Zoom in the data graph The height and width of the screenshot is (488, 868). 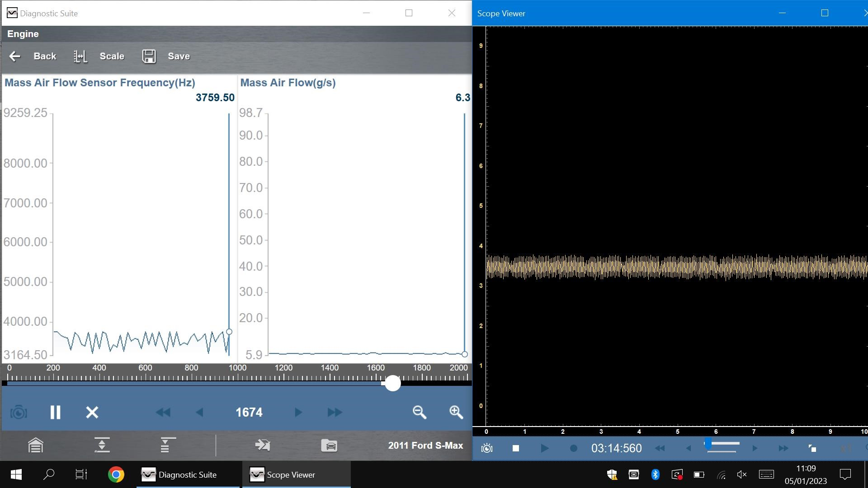pos(456,412)
